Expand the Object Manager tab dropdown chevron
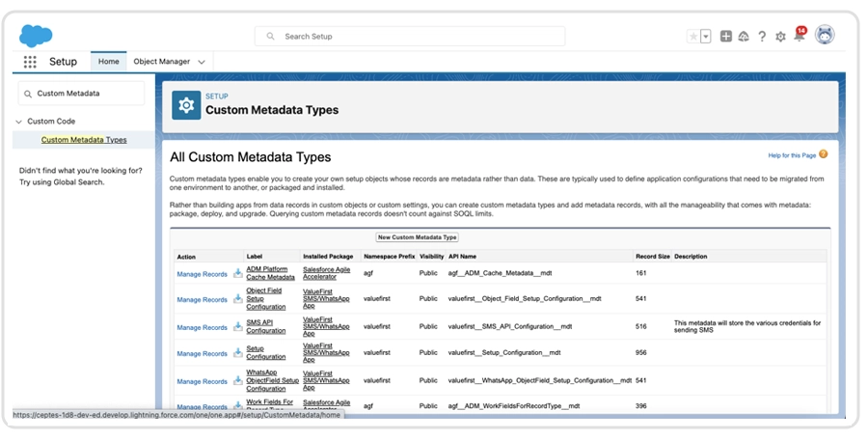Image resolution: width=868 pixels, height=440 pixels. [202, 62]
